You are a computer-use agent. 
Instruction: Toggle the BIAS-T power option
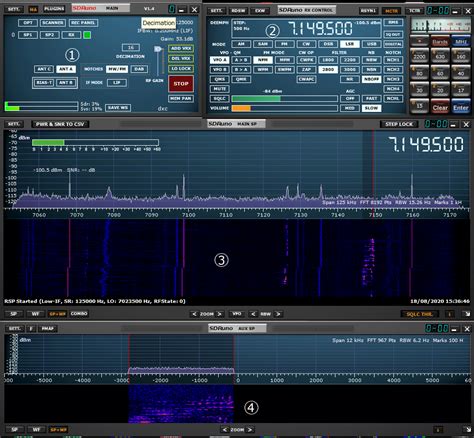click(x=44, y=82)
